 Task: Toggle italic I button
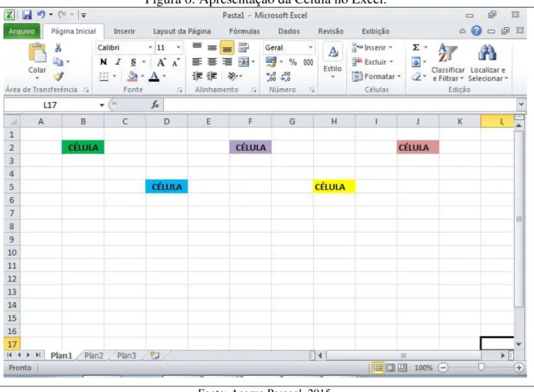click(117, 62)
